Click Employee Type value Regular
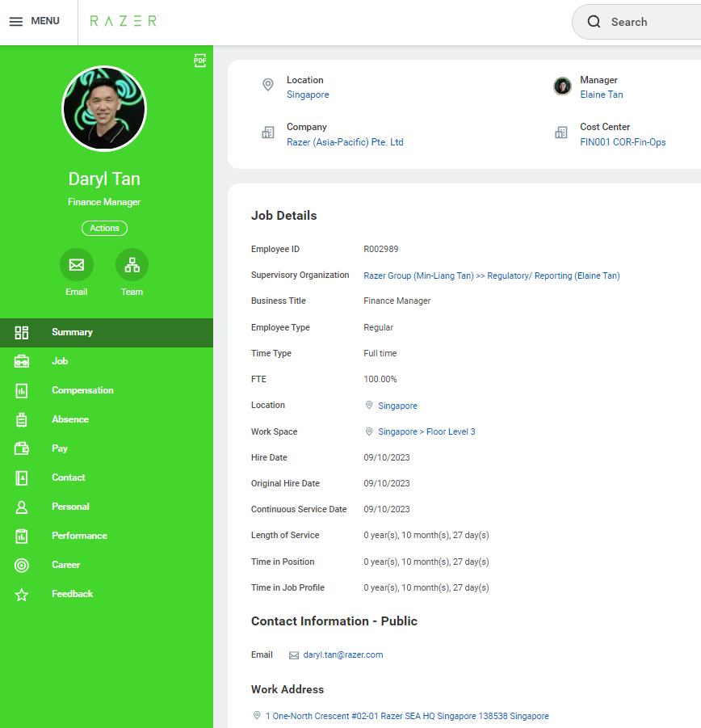The height and width of the screenshot is (728, 701). tap(378, 327)
